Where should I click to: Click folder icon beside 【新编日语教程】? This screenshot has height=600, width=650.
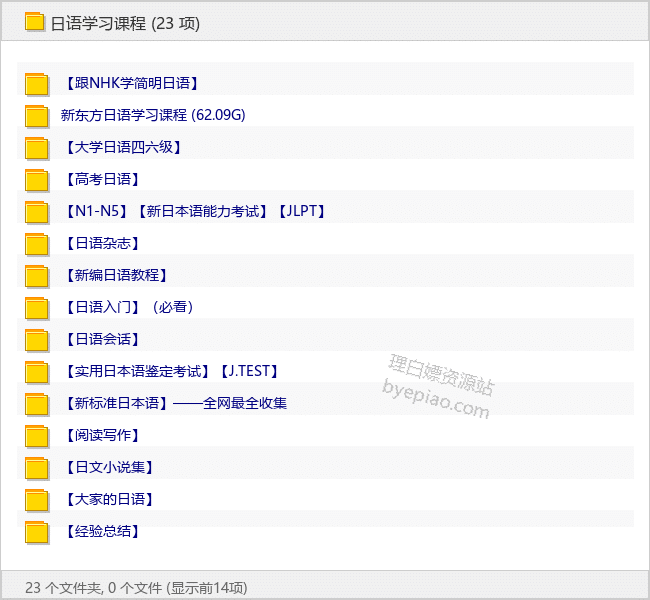pos(36,276)
